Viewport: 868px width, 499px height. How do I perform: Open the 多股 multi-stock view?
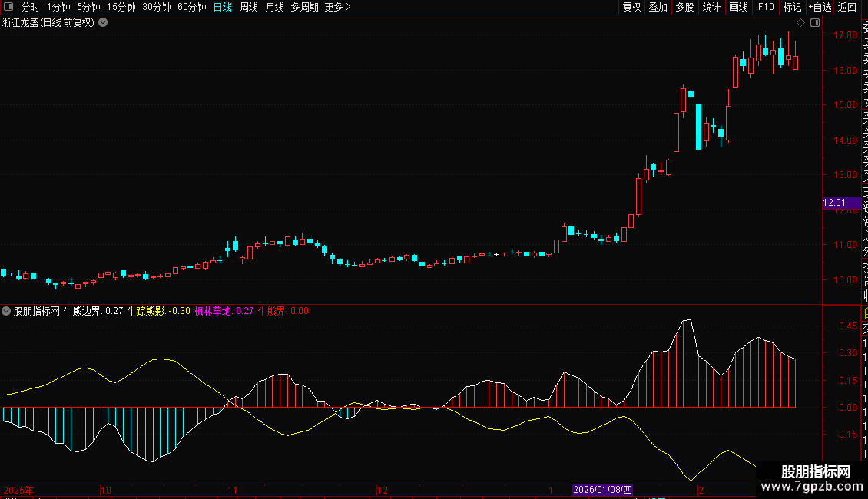coord(684,7)
